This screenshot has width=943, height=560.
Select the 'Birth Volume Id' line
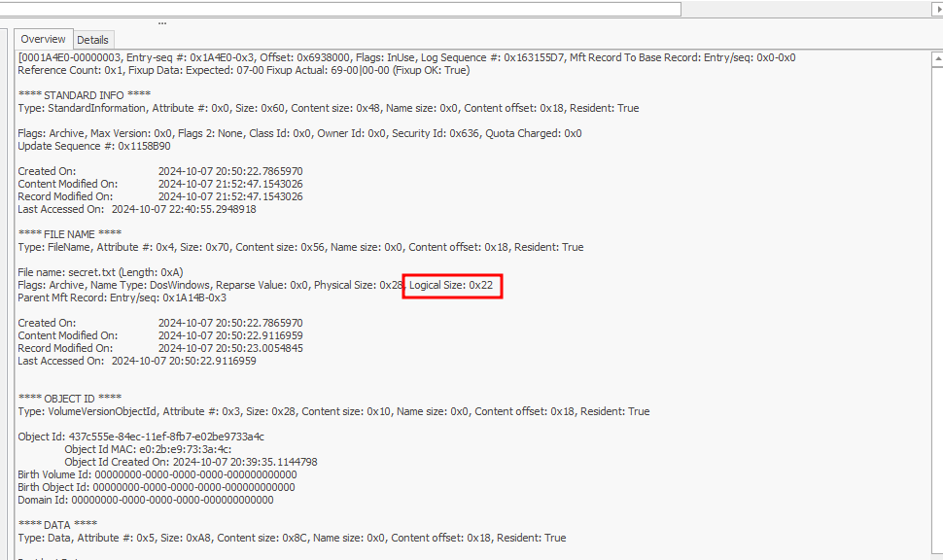pyautogui.click(x=157, y=474)
